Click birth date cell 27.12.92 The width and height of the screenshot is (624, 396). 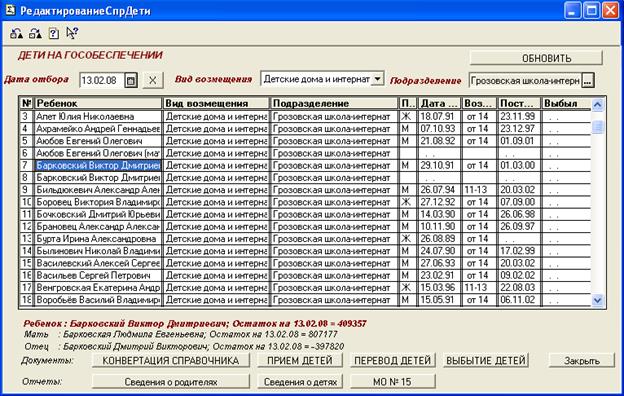tap(439, 202)
